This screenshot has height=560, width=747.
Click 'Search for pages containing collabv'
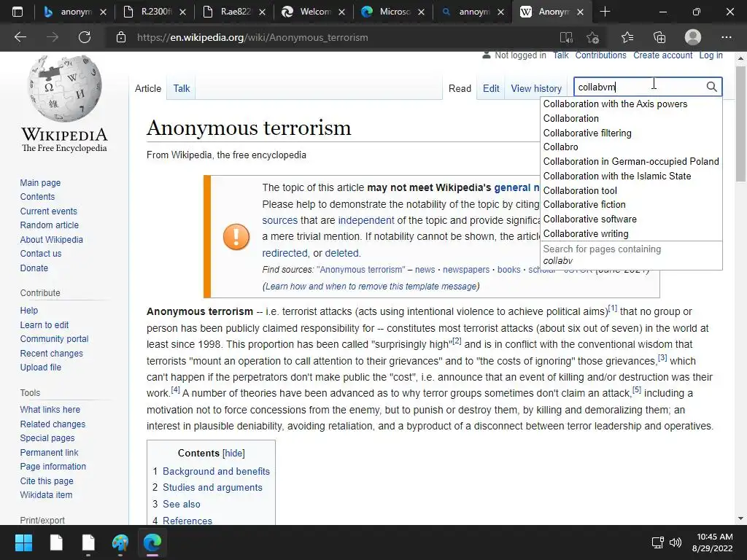click(631, 254)
